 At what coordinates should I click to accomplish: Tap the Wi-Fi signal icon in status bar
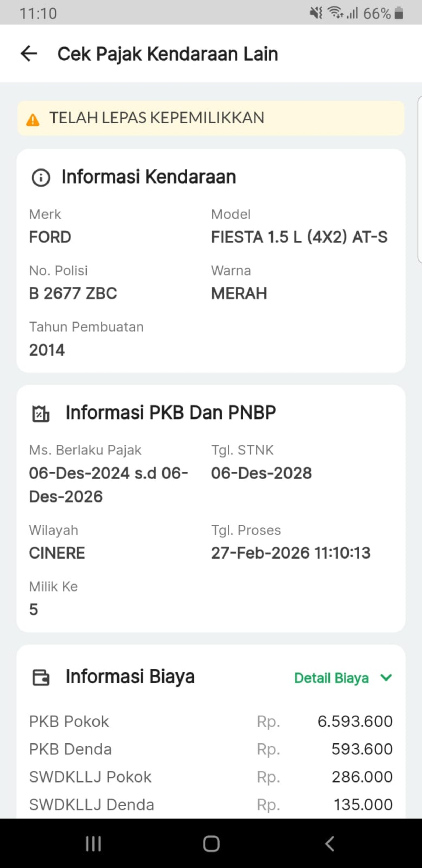(335, 13)
